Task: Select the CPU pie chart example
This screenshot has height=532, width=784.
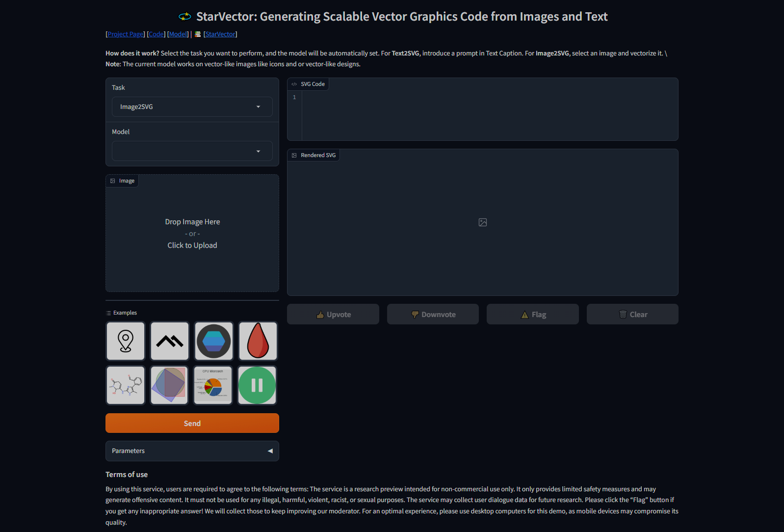Action: (x=214, y=385)
